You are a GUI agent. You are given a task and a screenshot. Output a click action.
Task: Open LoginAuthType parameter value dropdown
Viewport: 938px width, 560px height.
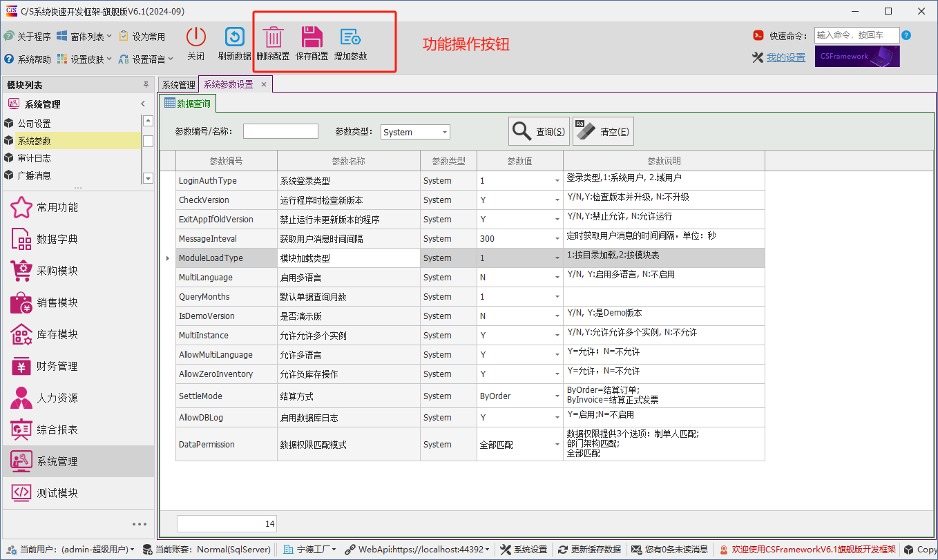pos(557,181)
